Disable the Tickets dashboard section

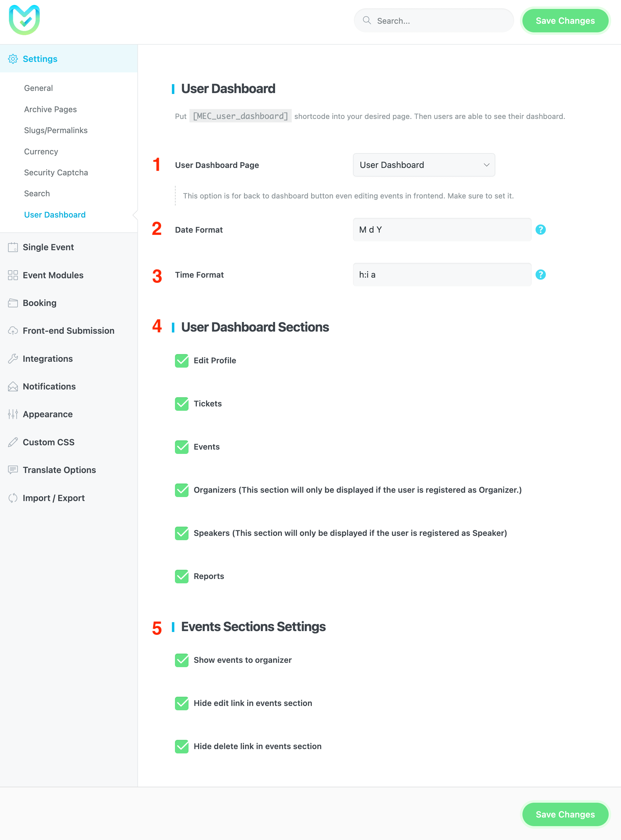181,404
